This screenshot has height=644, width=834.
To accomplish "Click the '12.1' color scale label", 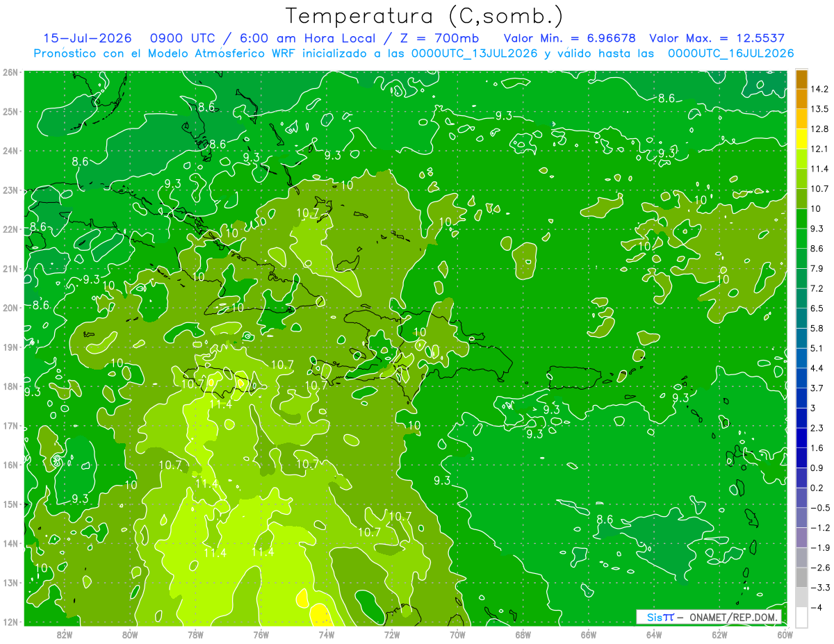I will (819, 149).
